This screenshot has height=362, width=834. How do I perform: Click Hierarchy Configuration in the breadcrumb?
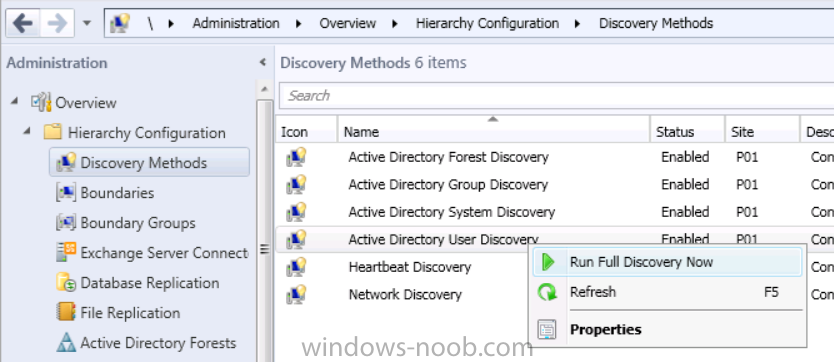pos(487,23)
